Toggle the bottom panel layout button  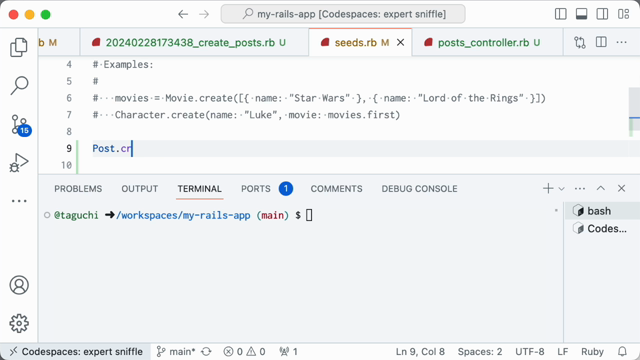tap(582, 14)
